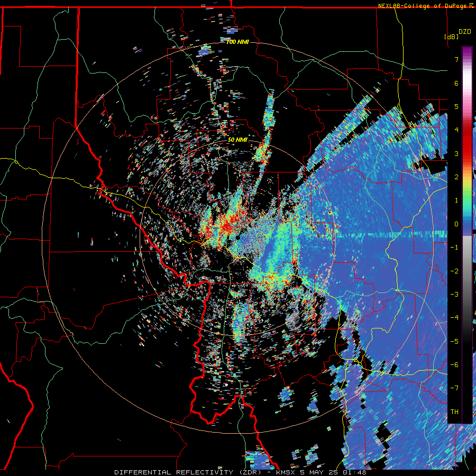The width and height of the screenshot is (476, 476).
Task: Click the "1" value on the color scale
Action: (456, 200)
